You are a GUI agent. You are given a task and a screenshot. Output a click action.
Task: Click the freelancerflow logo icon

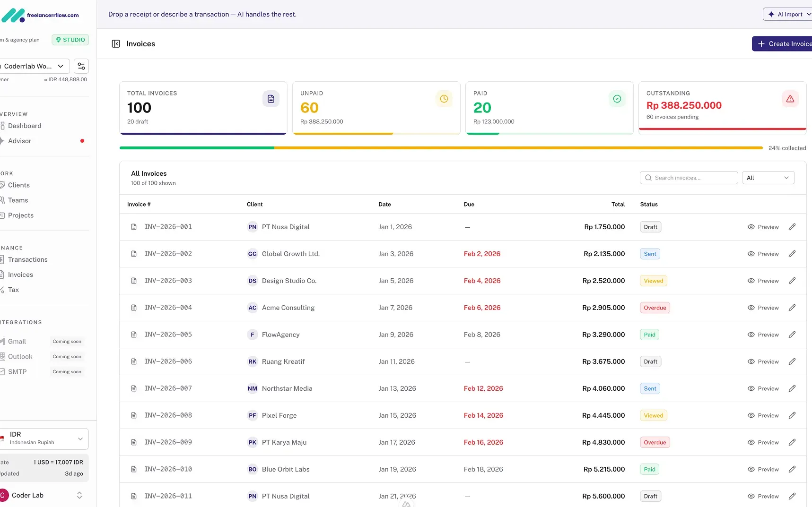[x=13, y=15]
